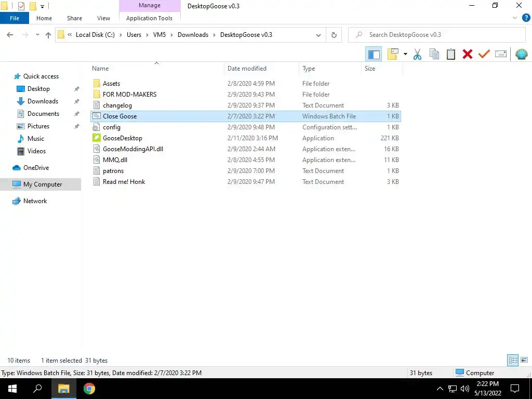532x399 pixels.
Task: Switch to the View ribbon tab
Action: pos(103,18)
